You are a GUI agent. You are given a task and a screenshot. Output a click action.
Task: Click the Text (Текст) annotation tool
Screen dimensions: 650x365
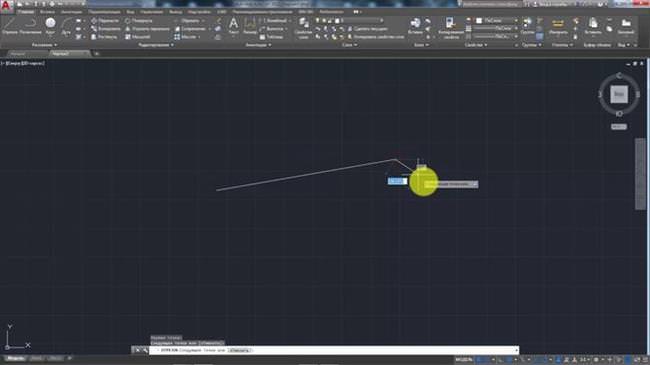pyautogui.click(x=233, y=26)
